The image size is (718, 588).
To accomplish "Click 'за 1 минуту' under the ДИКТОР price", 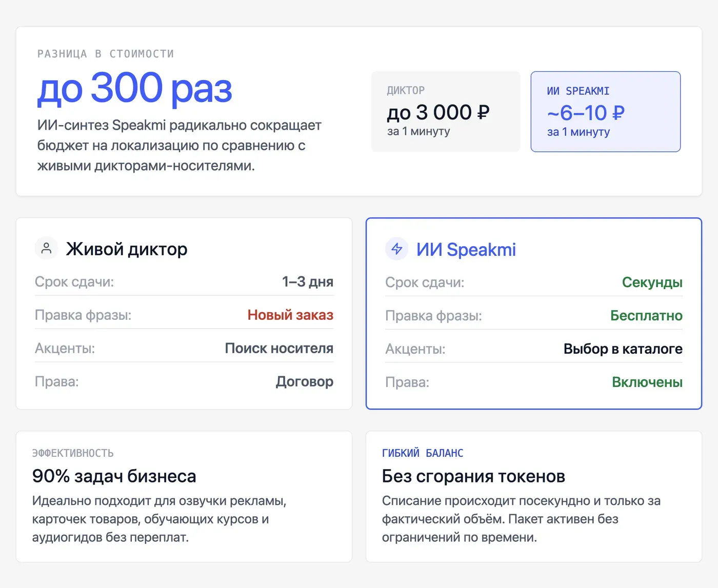I will click(x=418, y=131).
